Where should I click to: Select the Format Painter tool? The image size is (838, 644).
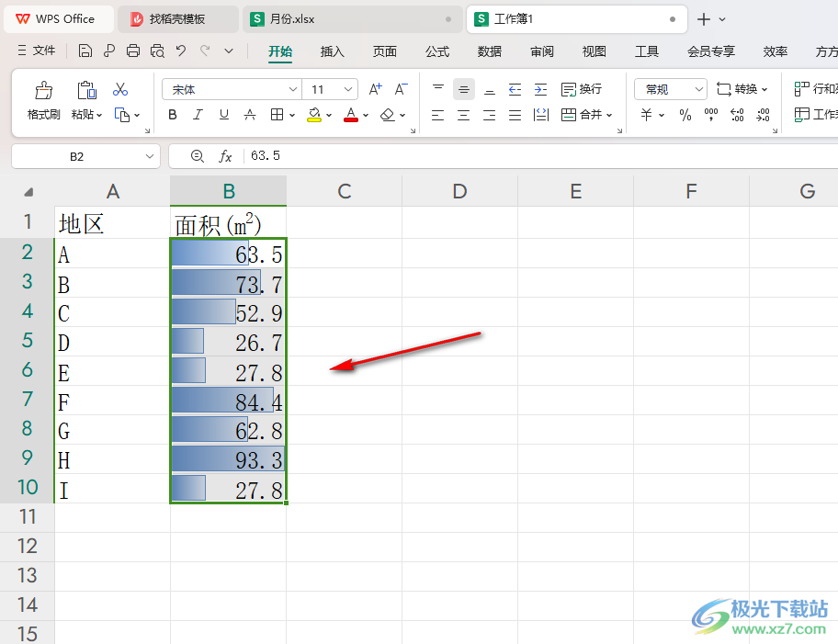click(44, 100)
